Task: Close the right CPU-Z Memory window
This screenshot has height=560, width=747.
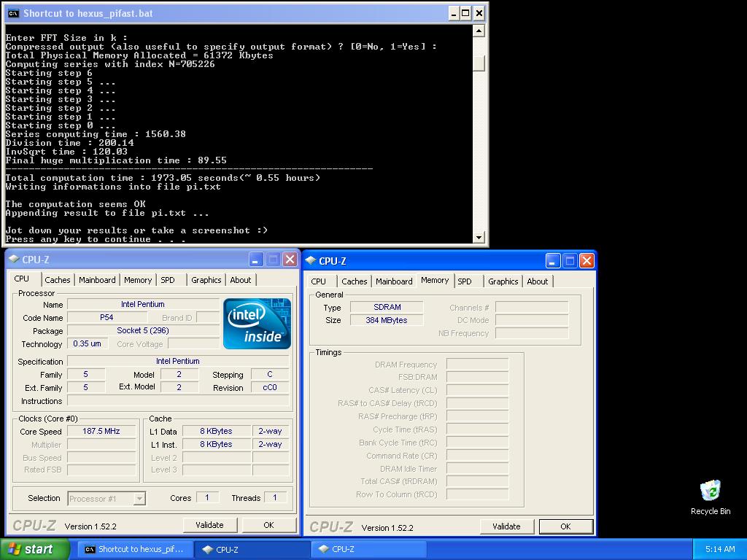Action: 587,261
